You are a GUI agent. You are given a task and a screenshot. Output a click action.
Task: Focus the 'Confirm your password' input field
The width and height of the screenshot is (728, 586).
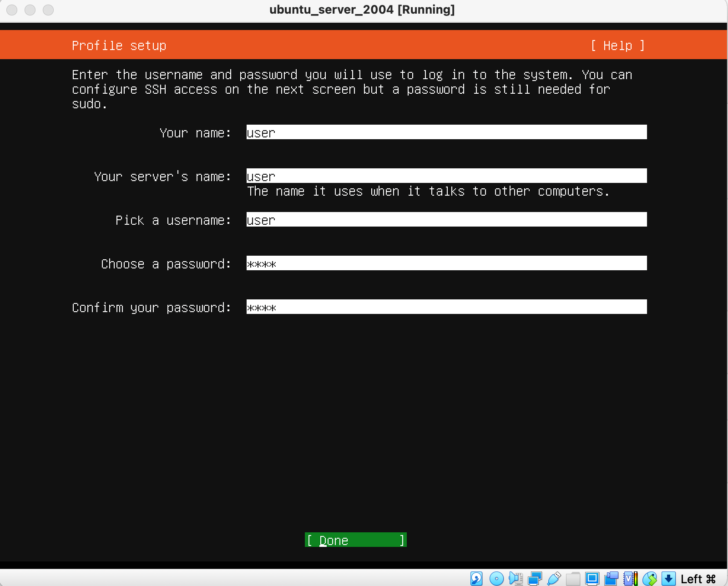click(x=446, y=307)
